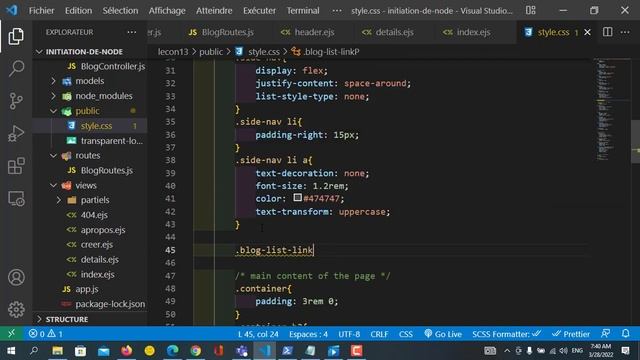The height and width of the screenshot is (360, 640).
Task: Open the editor more actions ellipsis
Action: 625,32
